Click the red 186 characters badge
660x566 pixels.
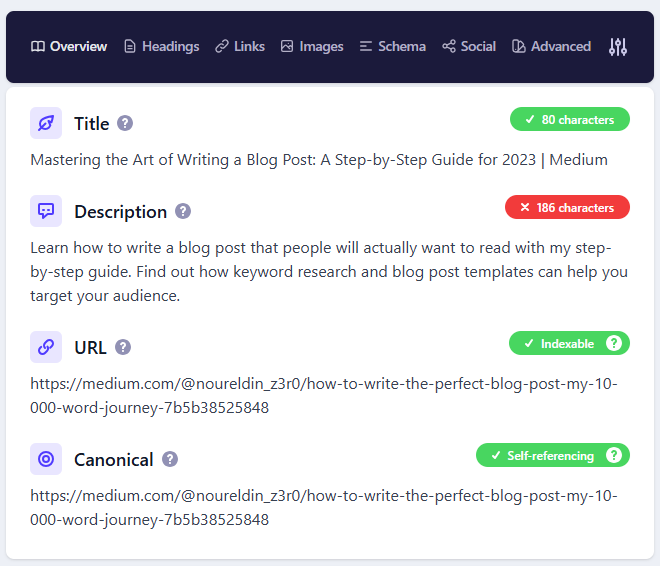(x=567, y=208)
